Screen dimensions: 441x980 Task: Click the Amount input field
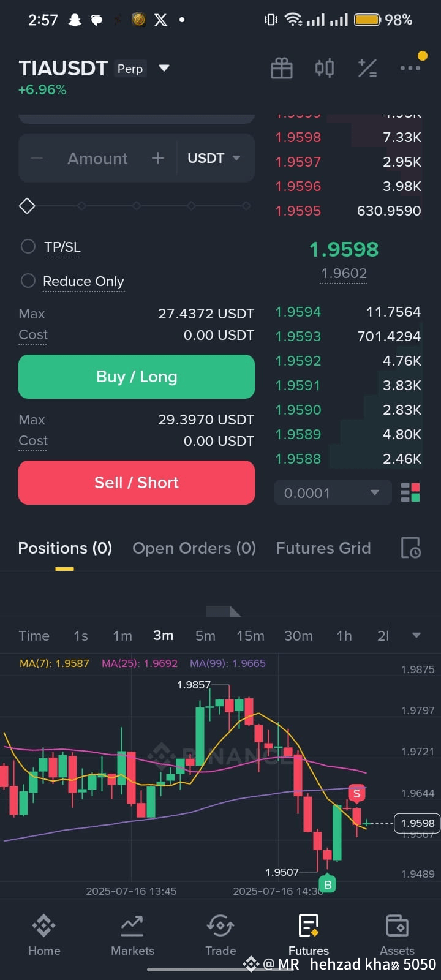coord(97,158)
